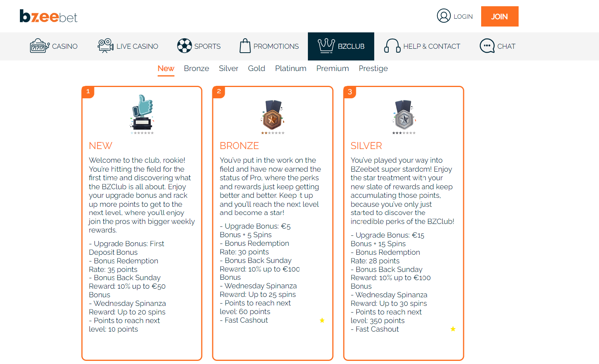Click 'level: 60 points' in Bronze card
Viewport: 599px width, 364px height.
coord(245,312)
